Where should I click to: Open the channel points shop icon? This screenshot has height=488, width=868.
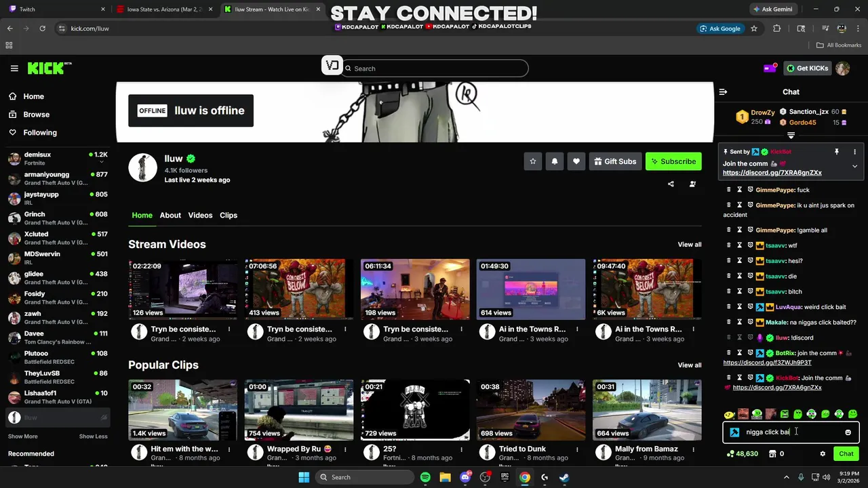(772, 454)
